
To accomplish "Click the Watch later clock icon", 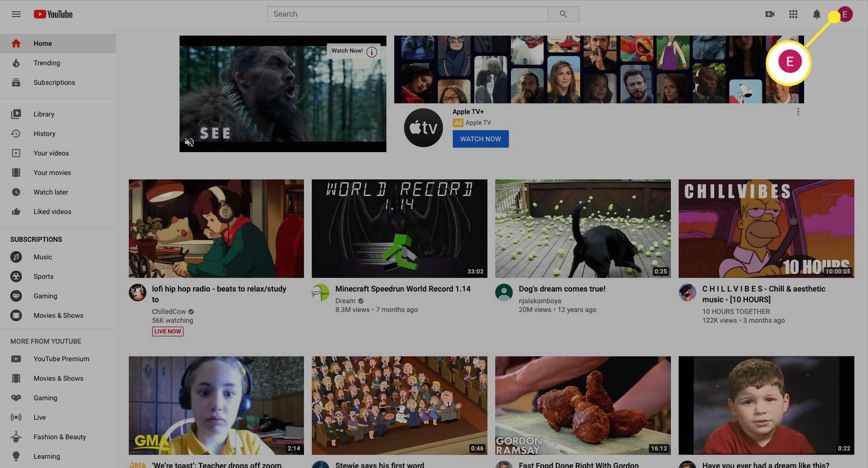I will [x=16, y=192].
